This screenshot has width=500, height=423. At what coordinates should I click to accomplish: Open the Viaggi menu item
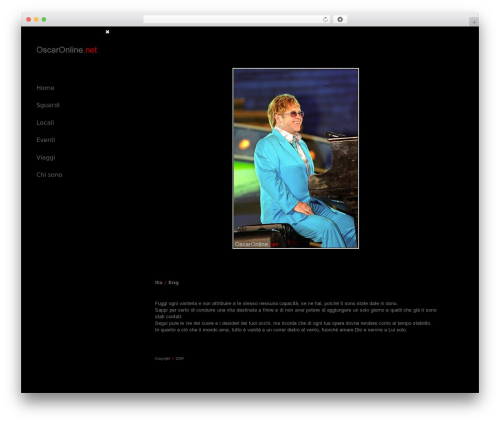point(46,157)
